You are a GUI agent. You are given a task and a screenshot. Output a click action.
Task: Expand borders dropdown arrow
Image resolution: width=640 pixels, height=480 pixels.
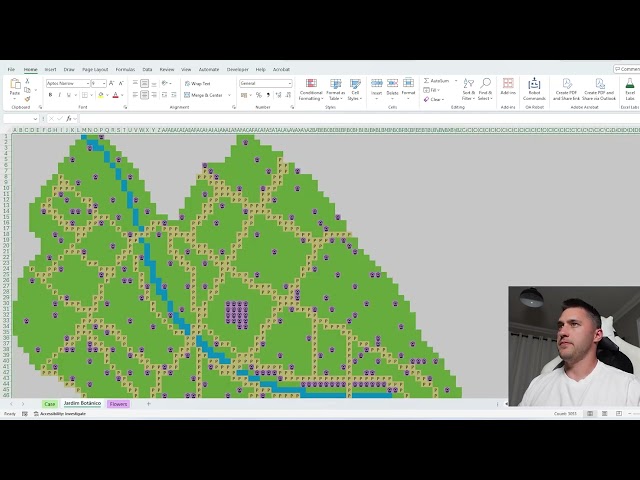(x=91, y=95)
